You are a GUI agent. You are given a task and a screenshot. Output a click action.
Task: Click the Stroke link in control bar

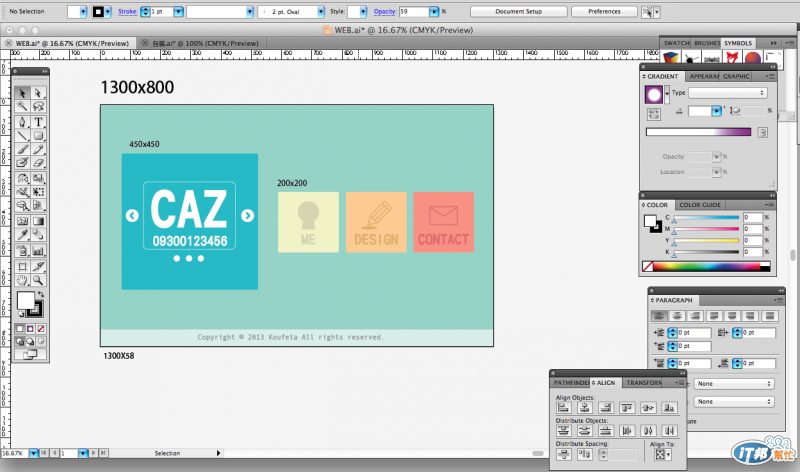click(128, 11)
